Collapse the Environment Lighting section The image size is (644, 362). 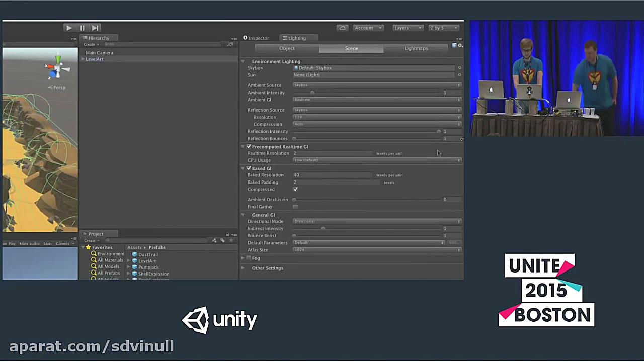tap(243, 61)
